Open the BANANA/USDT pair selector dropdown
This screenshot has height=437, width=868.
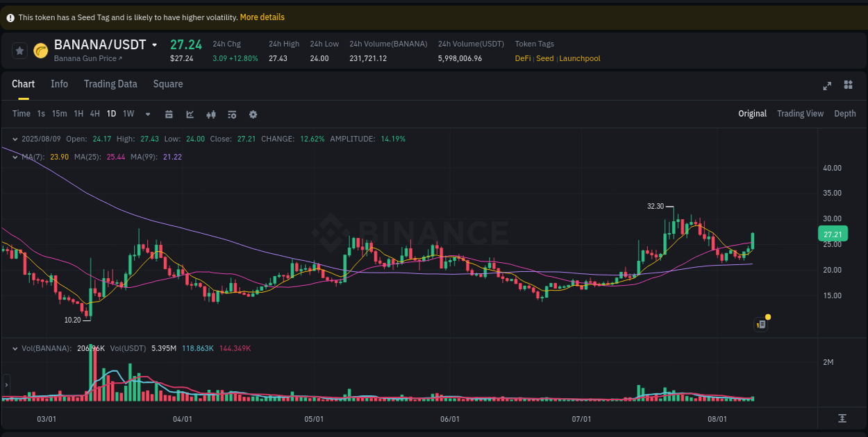[x=154, y=44]
